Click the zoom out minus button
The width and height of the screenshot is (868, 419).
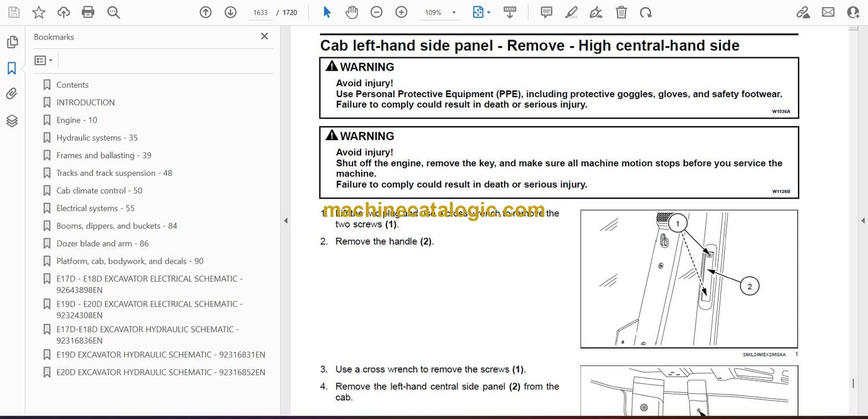click(x=376, y=12)
